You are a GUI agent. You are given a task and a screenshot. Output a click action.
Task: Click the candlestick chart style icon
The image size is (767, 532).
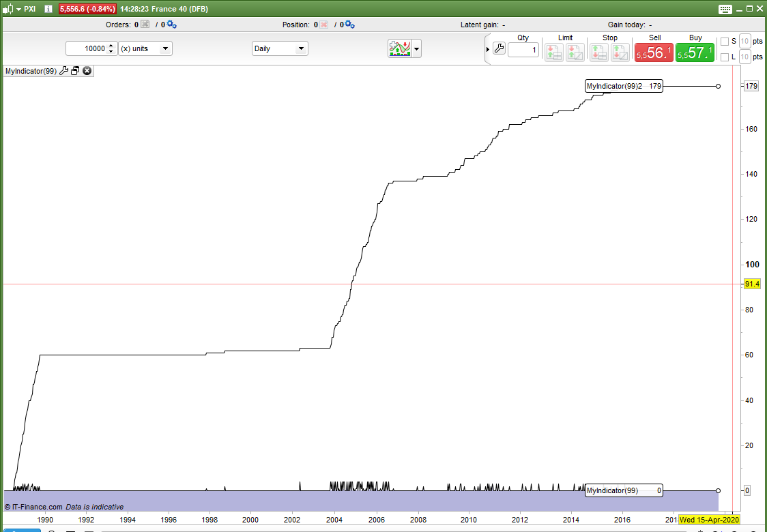click(9, 9)
